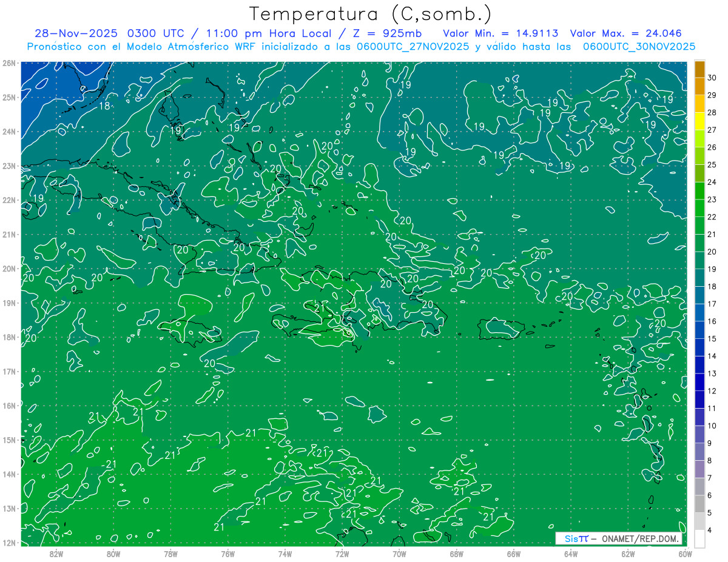
Task: Click the '13N' latitude label
Action: coord(8,508)
